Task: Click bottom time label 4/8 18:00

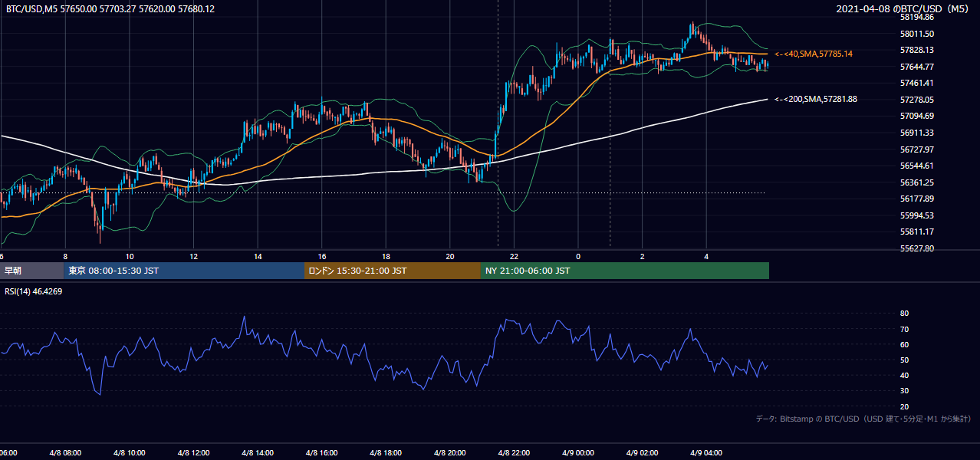Action: [386, 453]
